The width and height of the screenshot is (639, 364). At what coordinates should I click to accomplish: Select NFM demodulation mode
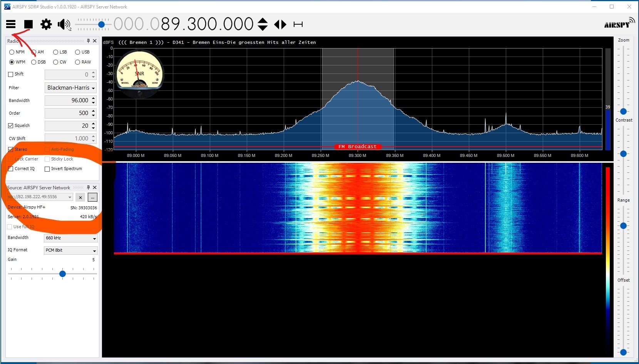(x=17, y=52)
